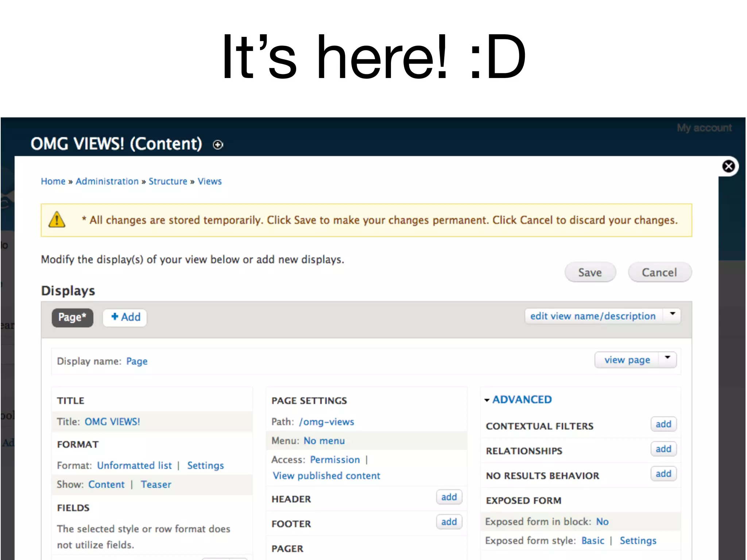Image resolution: width=747 pixels, height=560 pixels.
Task: Click the 'FIELDS' section heading
Action: [73, 508]
